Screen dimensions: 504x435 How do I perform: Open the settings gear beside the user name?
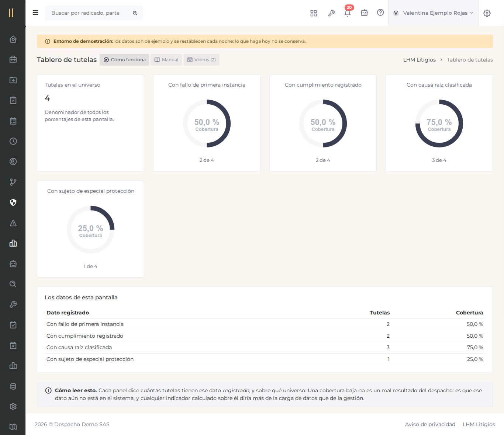[x=487, y=13]
